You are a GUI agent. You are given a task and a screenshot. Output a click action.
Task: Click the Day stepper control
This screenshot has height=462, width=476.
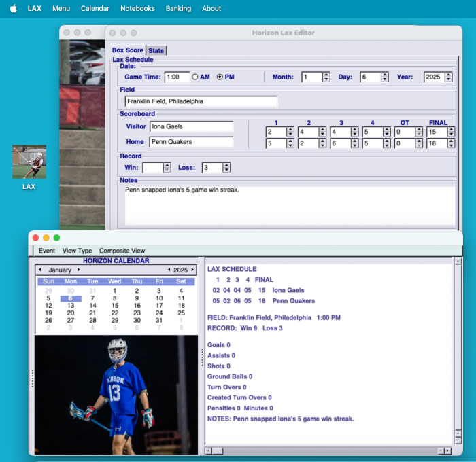385,77
